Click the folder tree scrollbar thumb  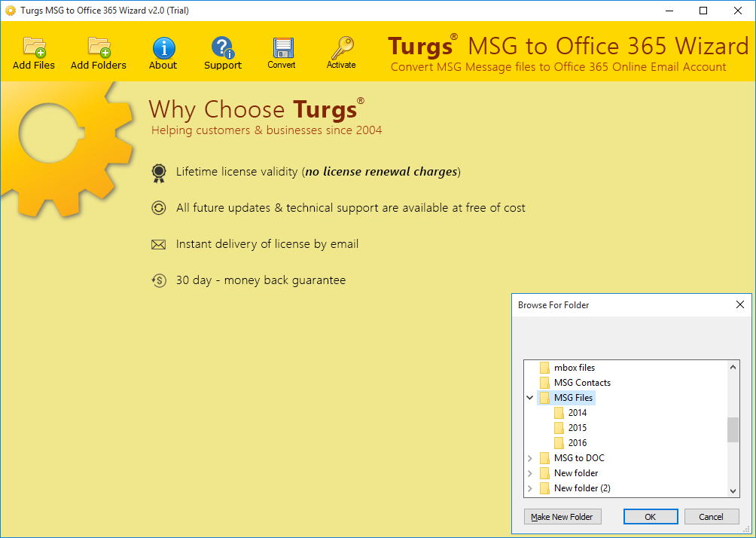(733, 429)
